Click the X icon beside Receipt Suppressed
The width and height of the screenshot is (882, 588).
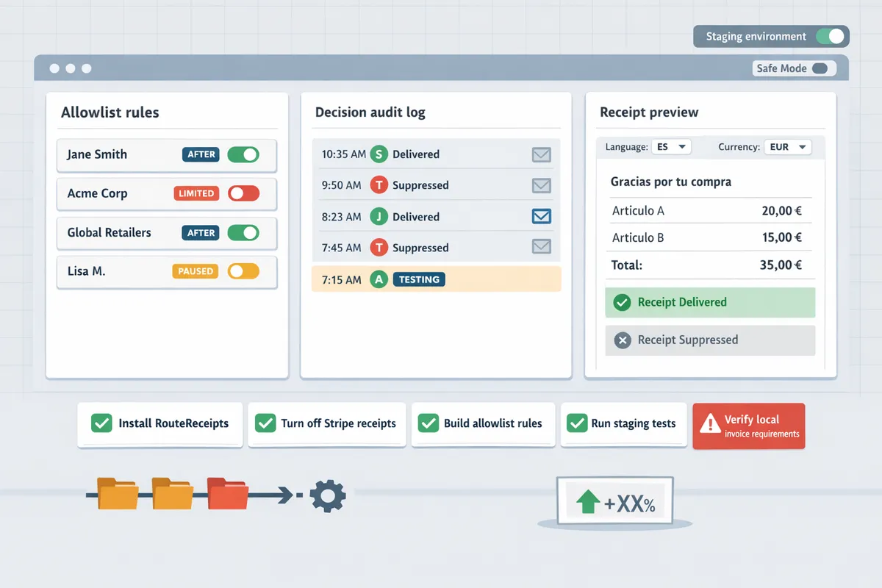point(623,340)
